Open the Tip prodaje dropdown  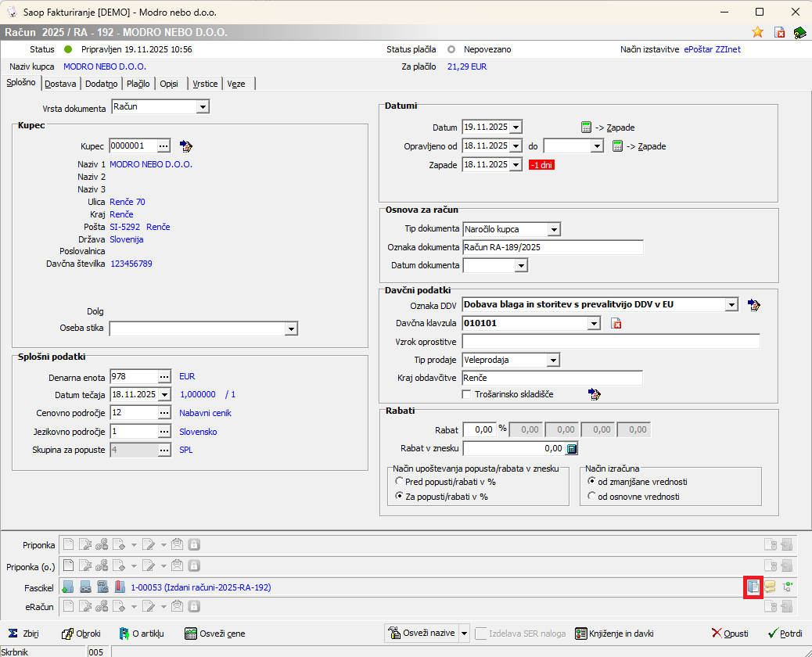(x=554, y=360)
